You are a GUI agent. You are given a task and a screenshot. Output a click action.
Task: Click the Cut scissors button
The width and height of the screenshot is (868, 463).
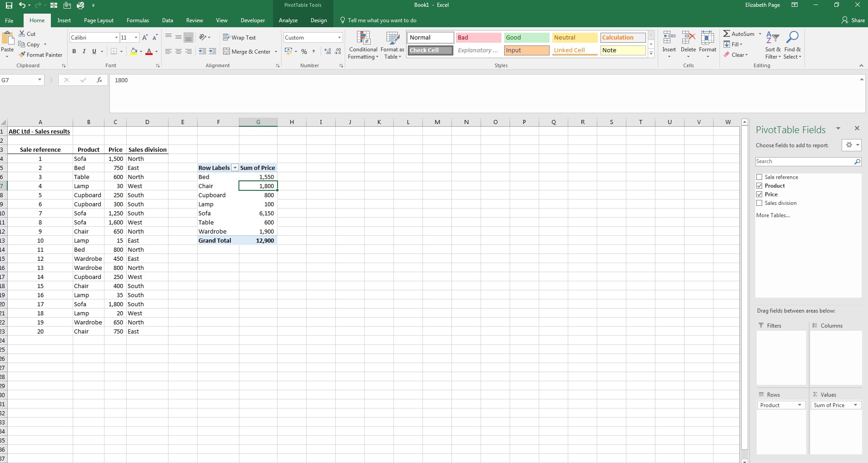tap(27, 34)
